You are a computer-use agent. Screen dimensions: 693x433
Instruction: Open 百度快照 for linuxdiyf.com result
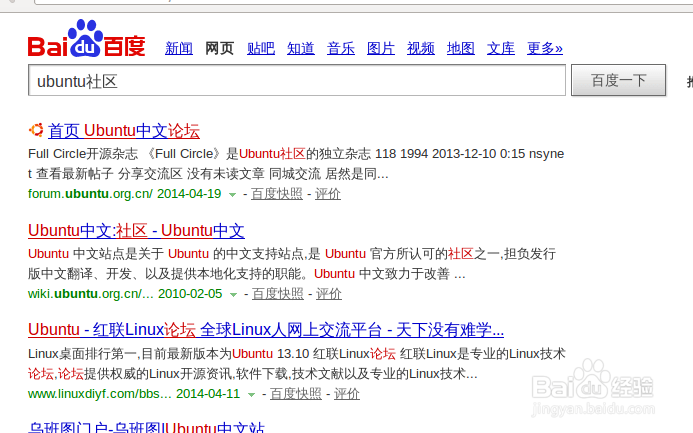[296, 393]
